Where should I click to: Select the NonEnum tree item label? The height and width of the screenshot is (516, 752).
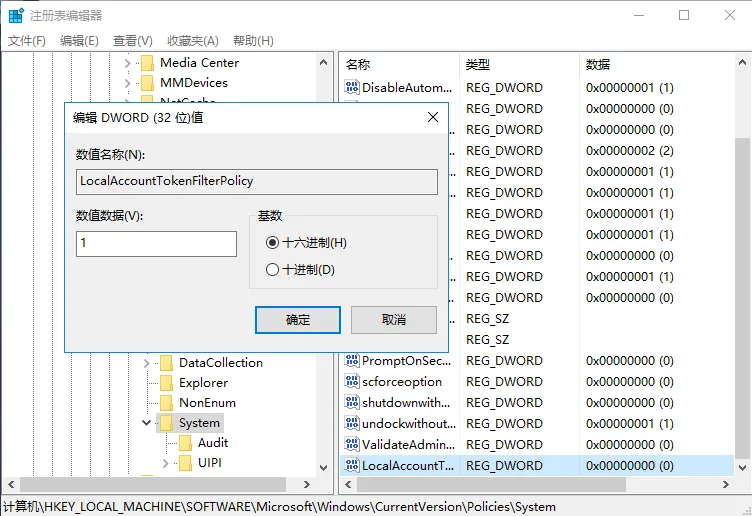[207, 403]
